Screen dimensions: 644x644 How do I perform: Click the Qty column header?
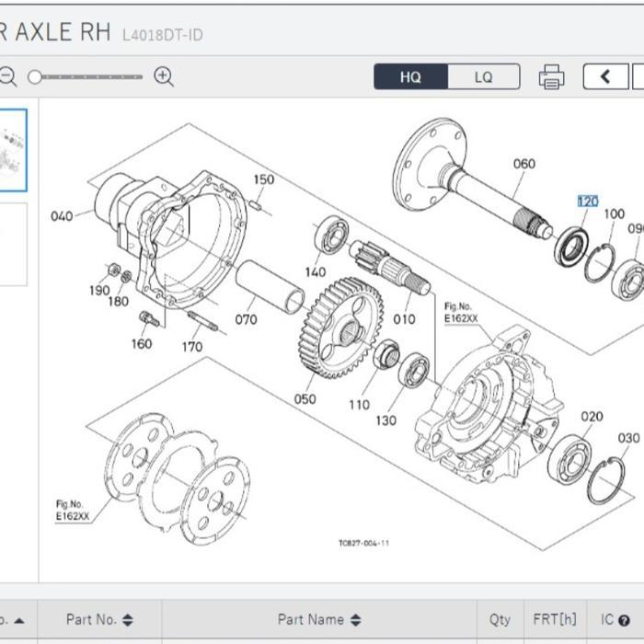(500, 619)
